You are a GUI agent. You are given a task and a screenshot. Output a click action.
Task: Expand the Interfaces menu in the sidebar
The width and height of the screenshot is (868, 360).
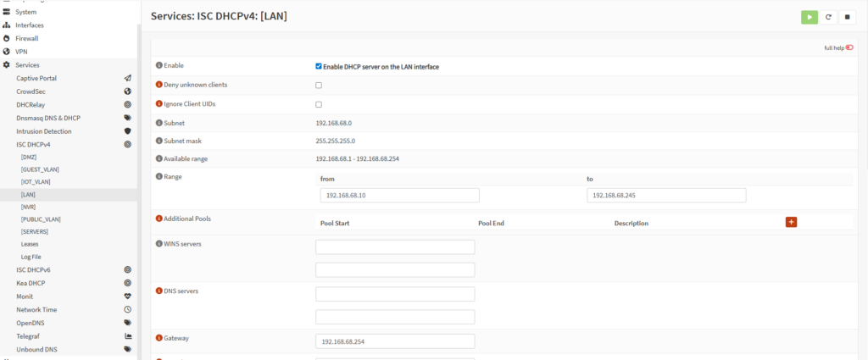click(30, 25)
